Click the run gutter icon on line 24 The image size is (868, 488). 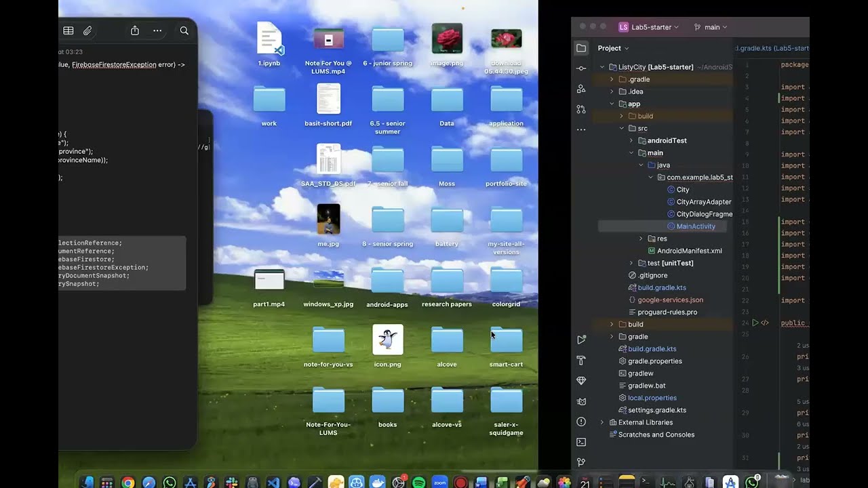pyautogui.click(x=755, y=323)
